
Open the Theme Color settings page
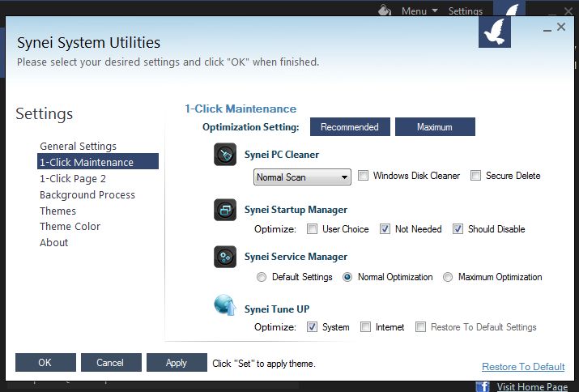(x=70, y=227)
